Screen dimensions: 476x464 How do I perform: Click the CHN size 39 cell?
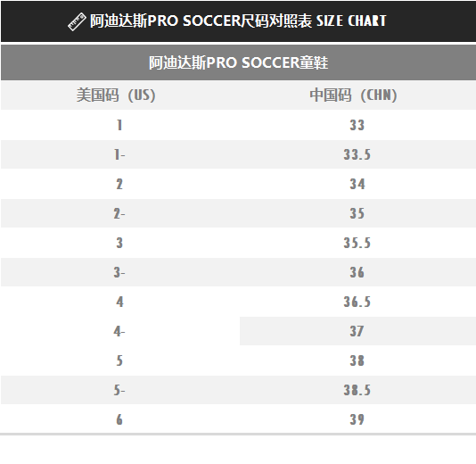point(357,419)
